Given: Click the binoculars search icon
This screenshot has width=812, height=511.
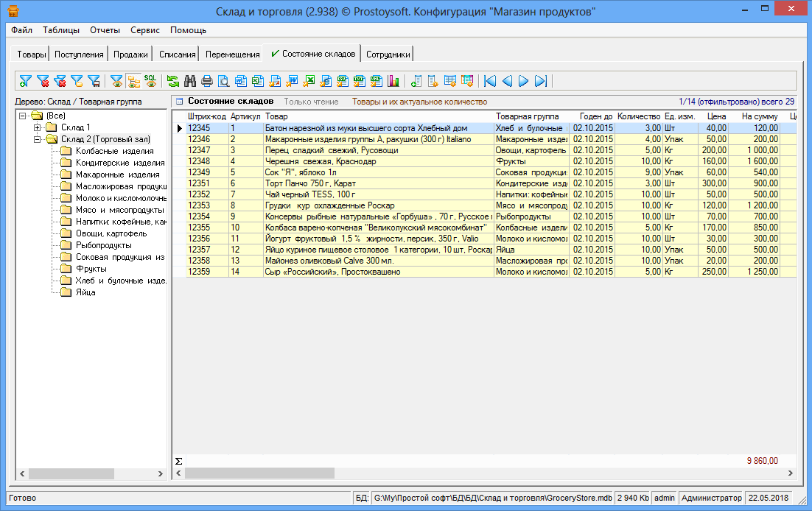Looking at the screenshot, I should tap(190, 81).
